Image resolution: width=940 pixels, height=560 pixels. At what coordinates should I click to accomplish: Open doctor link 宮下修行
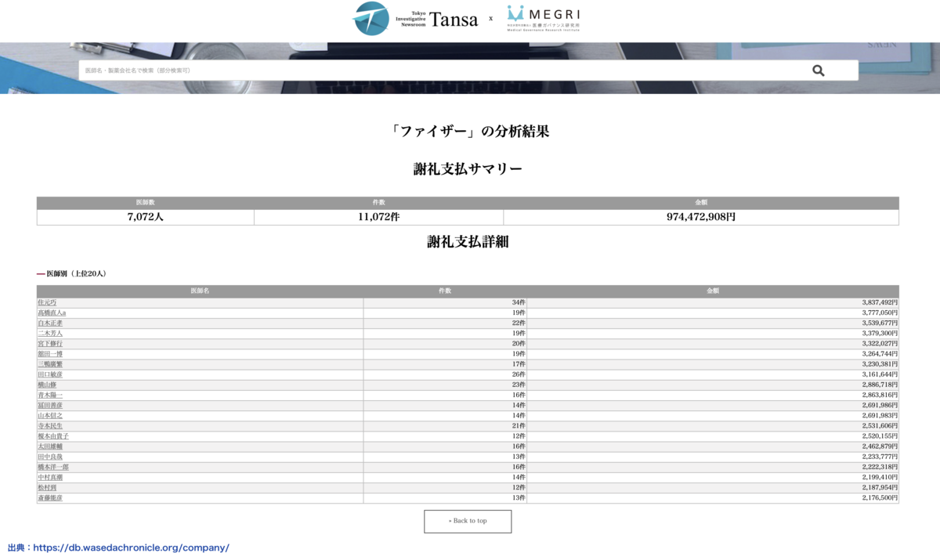(50, 343)
